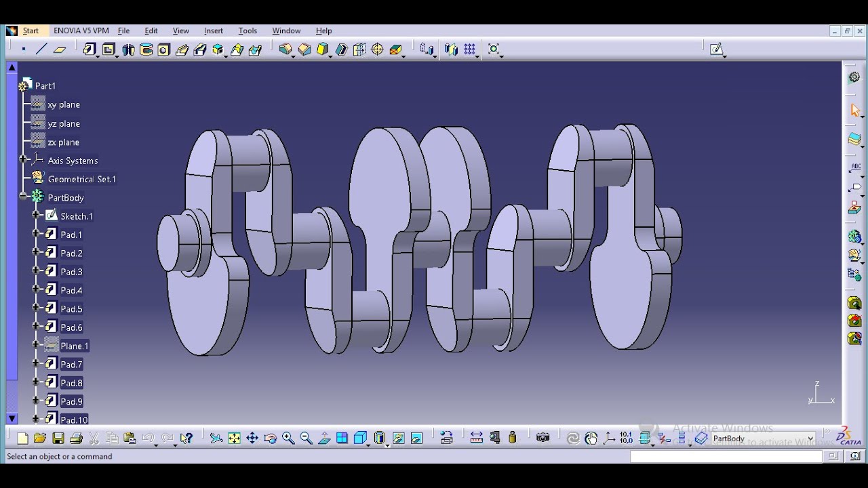Select the Draft Angle tool
Screen dimensions: 868x488
click(323, 49)
